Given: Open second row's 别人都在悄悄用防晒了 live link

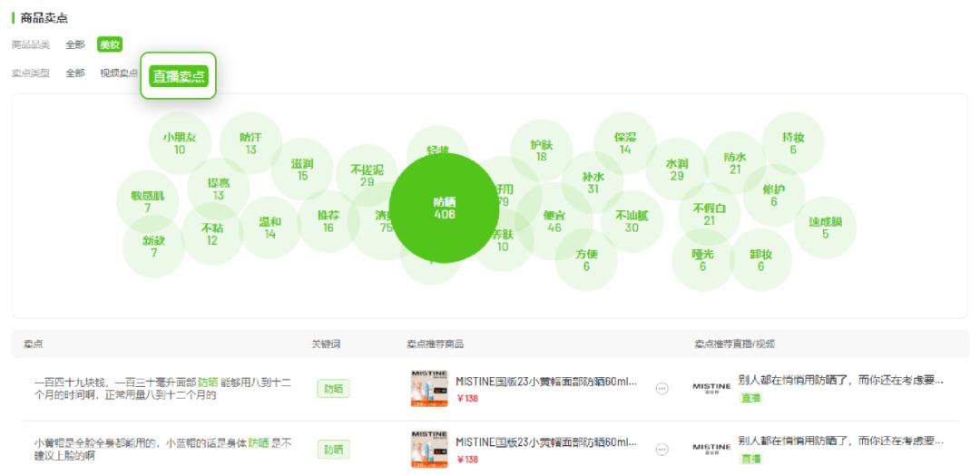Looking at the screenshot, I should pos(840,441).
